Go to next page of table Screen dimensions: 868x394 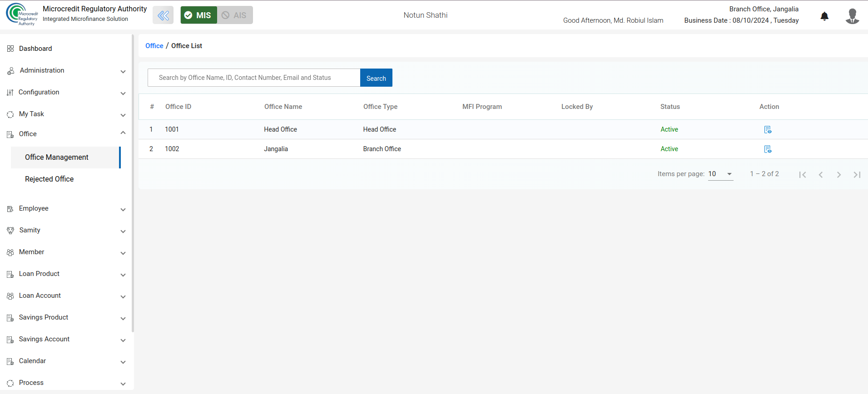pyautogui.click(x=839, y=175)
